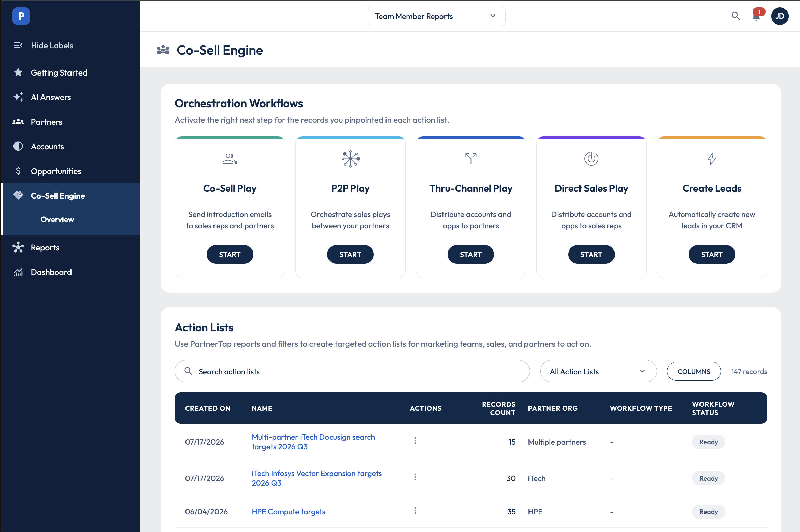Image resolution: width=800 pixels, height=532 pixels.
Task: Start the P2P Play workflow
Action: (350, 254)
